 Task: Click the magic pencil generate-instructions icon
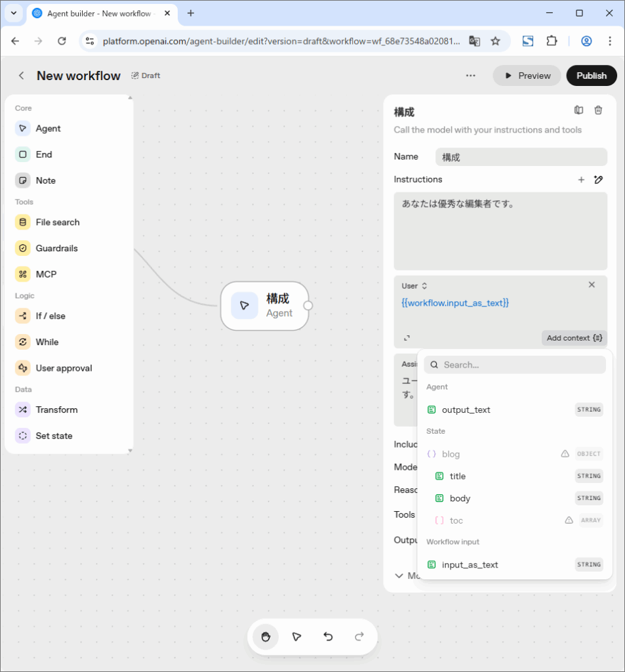pos(598,180)
